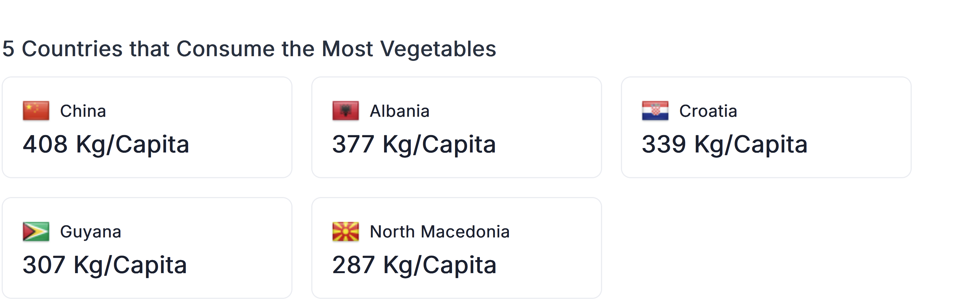Viewport: 980px width, 308px height.
Task: Click the Countries that Consume Most Vegetables heading
Action: 249,49
